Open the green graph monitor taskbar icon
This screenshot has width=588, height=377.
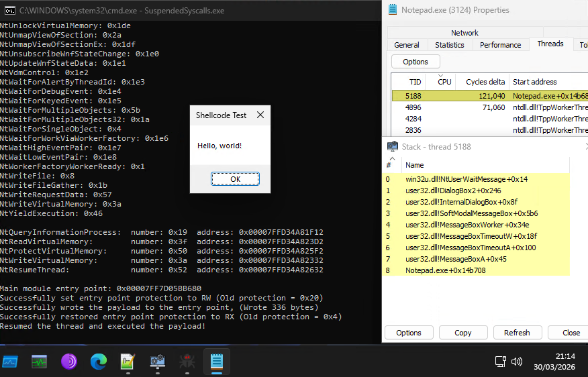40,362
